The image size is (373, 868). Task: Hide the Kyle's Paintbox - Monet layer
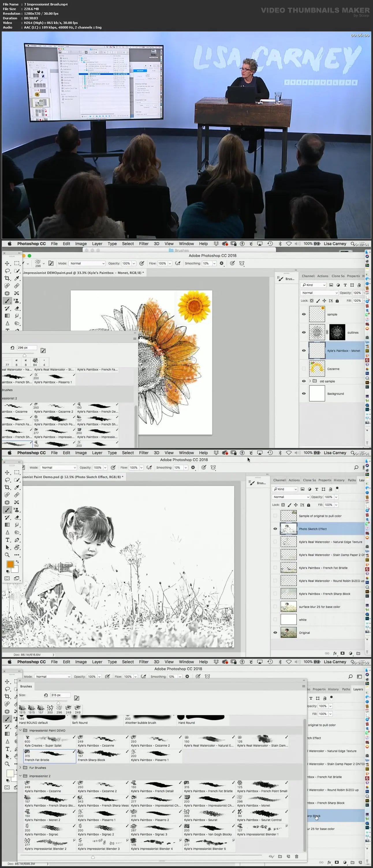pos(303,350)
